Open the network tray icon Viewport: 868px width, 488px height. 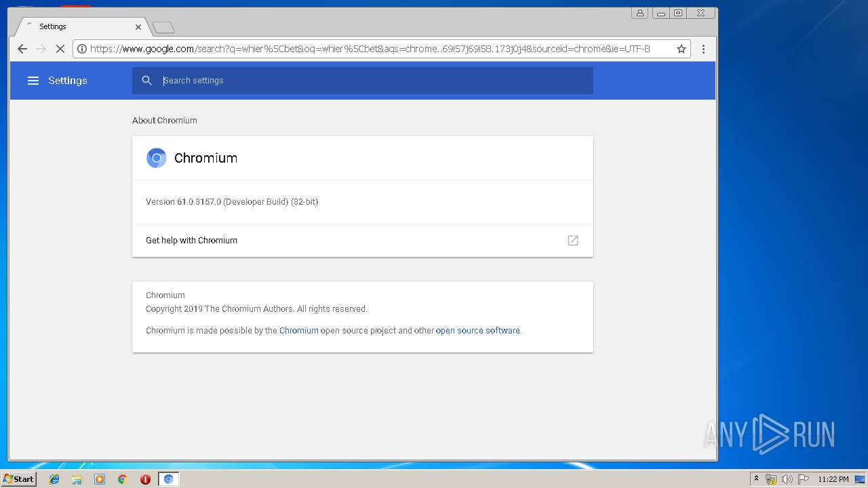(771, 479)
